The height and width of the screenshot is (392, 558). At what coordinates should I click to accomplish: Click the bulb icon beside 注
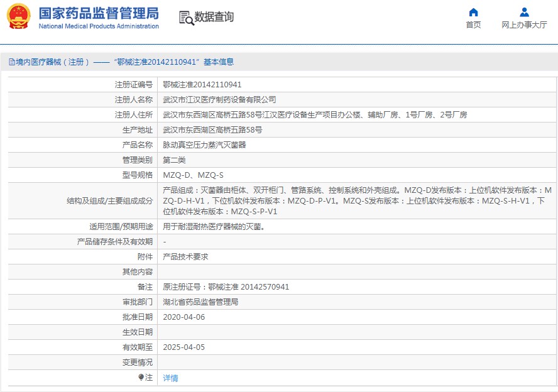141,377
